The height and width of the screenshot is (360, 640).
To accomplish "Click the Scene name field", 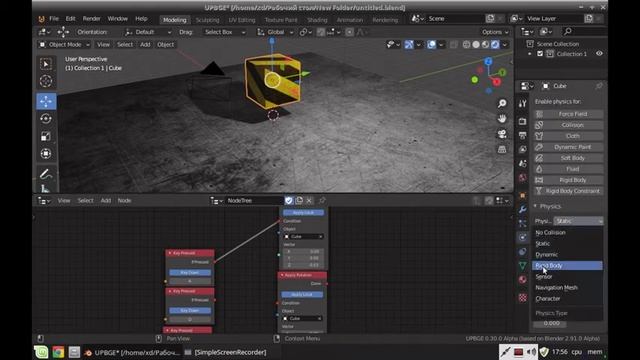I will coord(455,19).
